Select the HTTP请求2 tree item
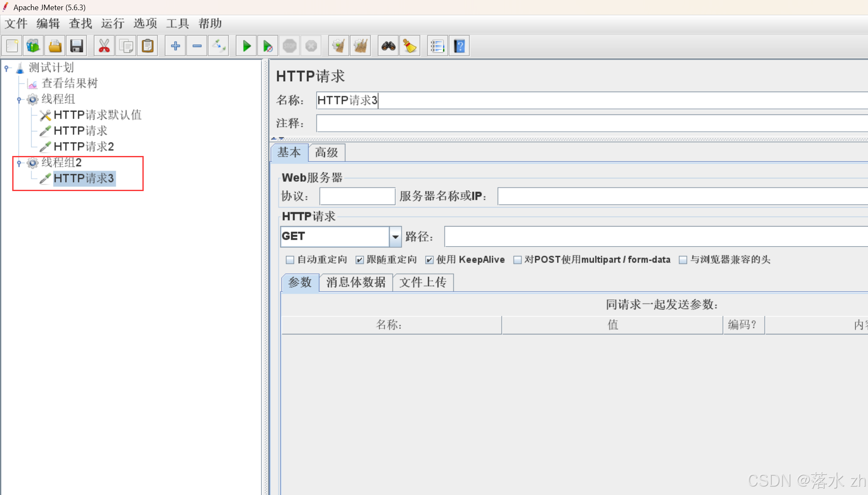 84,147
